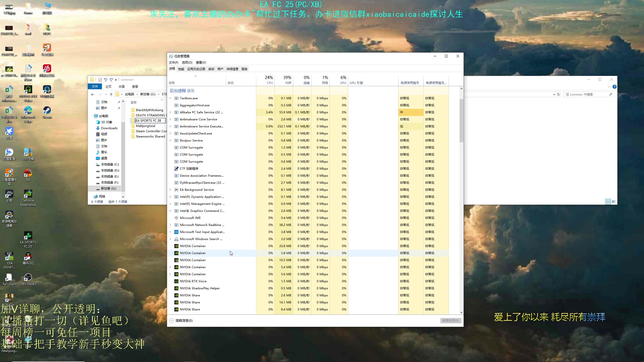Select the 腾讯QQ desktop icon
644x362 pixels.
[x=28, y=258]
